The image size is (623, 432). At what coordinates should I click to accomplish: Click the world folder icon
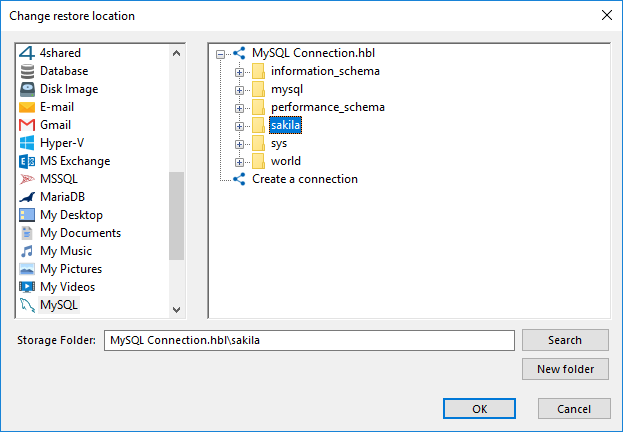259,161
